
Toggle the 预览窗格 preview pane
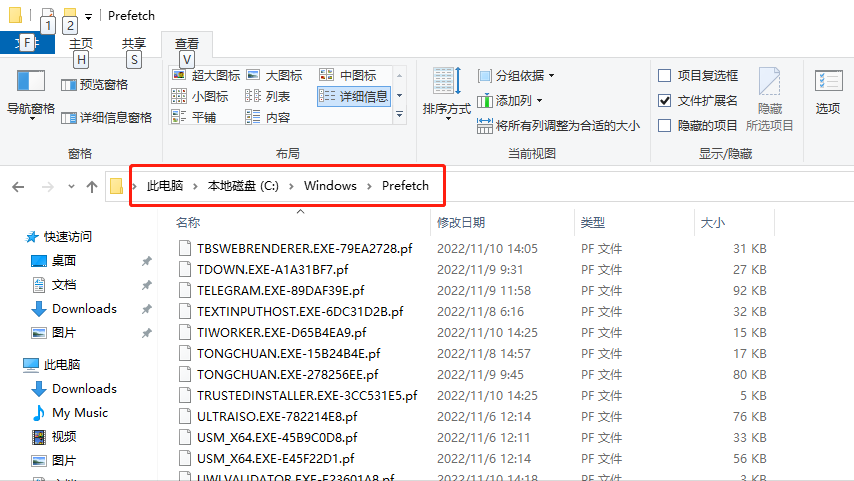(x=95, y=84)
